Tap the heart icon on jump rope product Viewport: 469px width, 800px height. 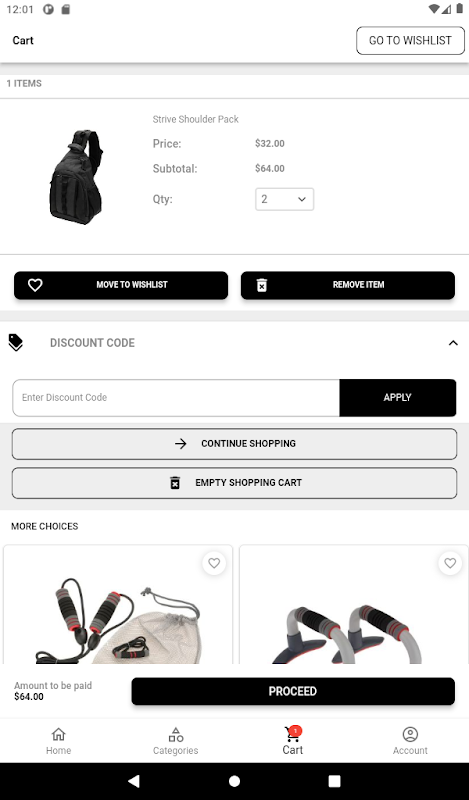click(x=214, y=563)
